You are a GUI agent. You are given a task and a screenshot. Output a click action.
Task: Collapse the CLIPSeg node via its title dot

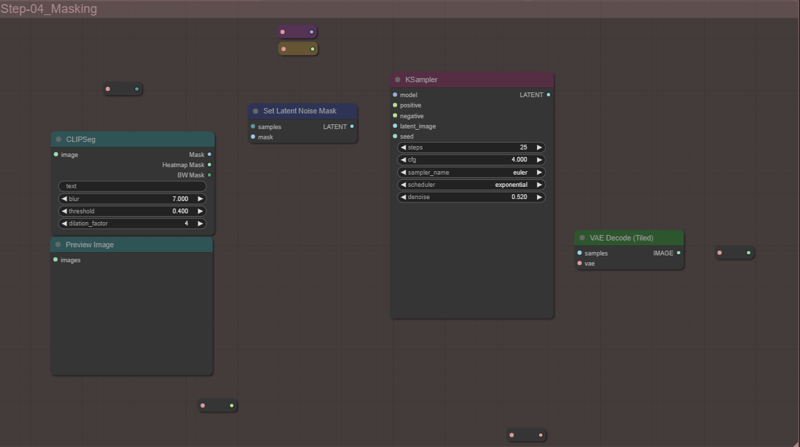pos(59,139)
